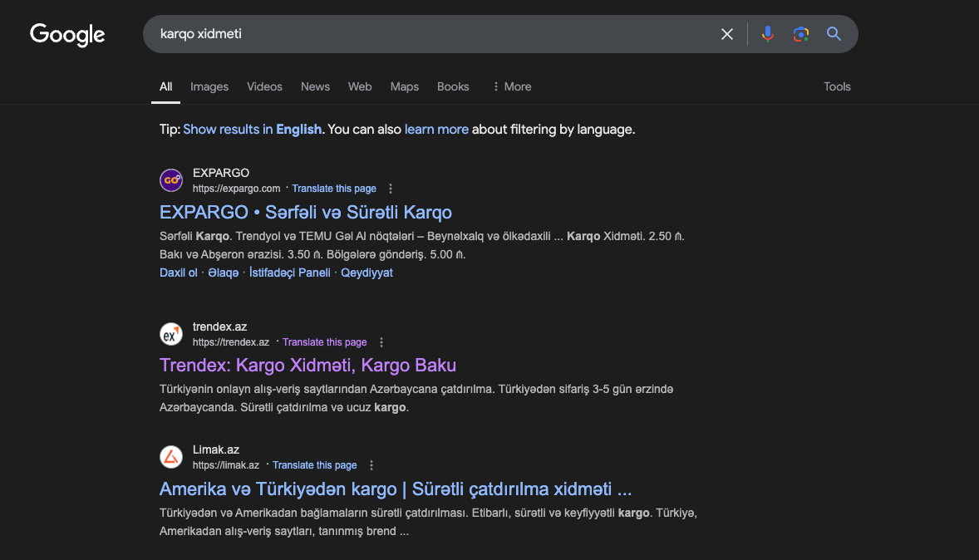Click the trendex.az site name

coord(219,327)
